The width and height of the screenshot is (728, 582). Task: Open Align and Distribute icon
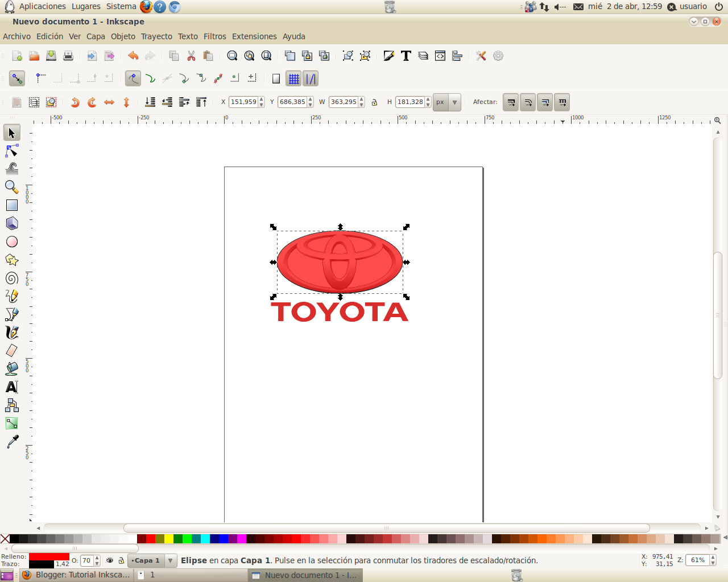pyautogui.click(x=457, y=56)
